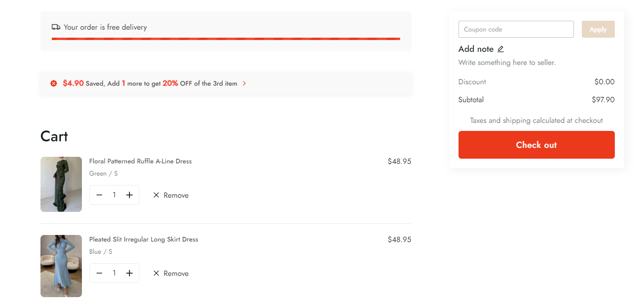Click the Add note pencil icon
The image size is (644, 307).
pyautogui.click(x=500, y=49)
